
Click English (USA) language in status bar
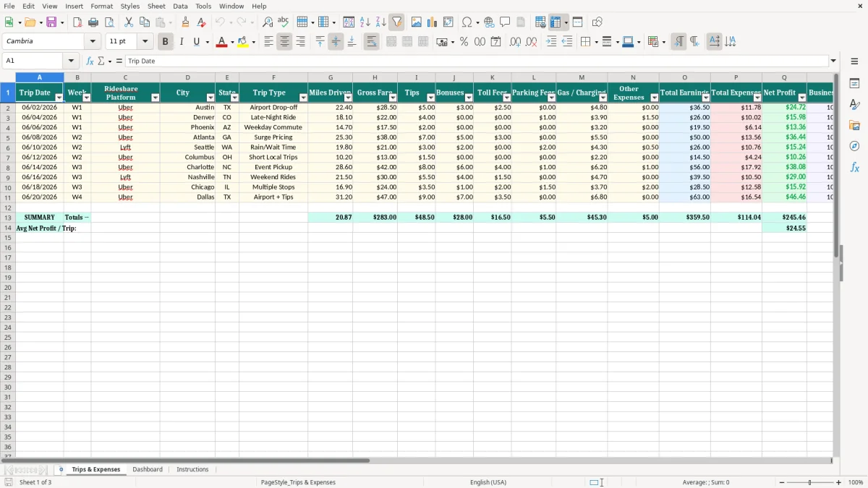click(x=488, y=482)
